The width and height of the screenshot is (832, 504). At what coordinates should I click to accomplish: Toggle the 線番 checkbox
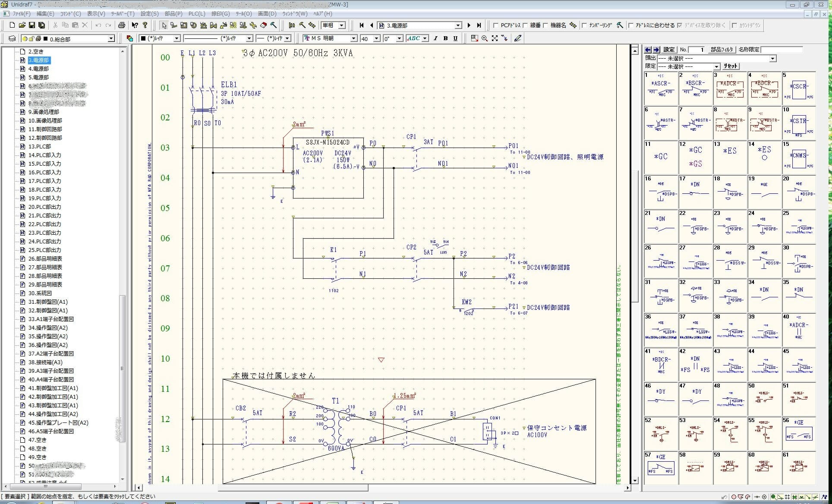pos(525,25)
